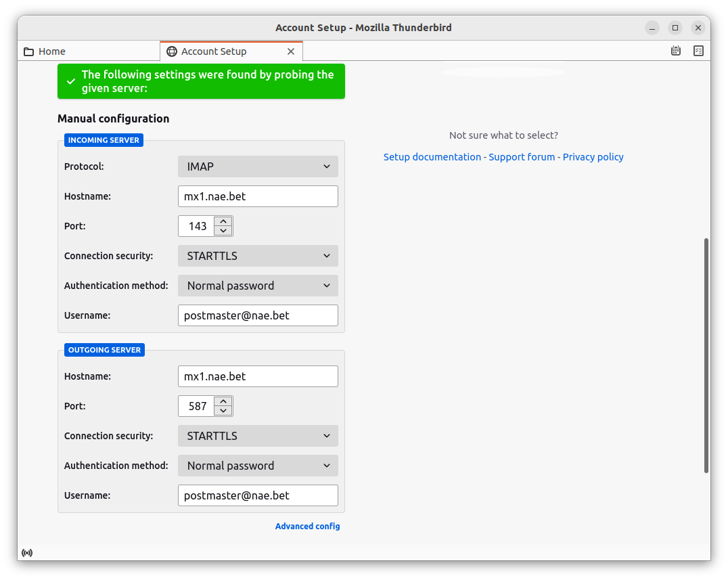
Task: Open the Privacy policy link
Action: (x=593, y=156)
